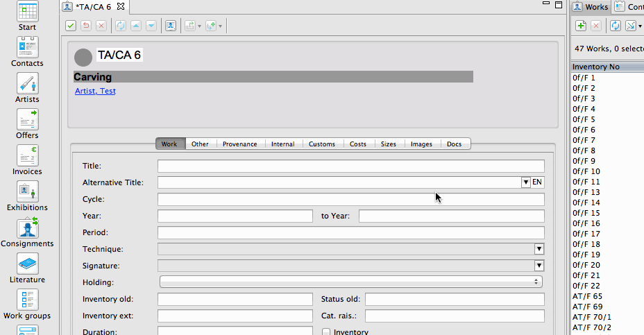Open the Start section in sidebar
The image size is (644, 335).
[x=27, y=15]
